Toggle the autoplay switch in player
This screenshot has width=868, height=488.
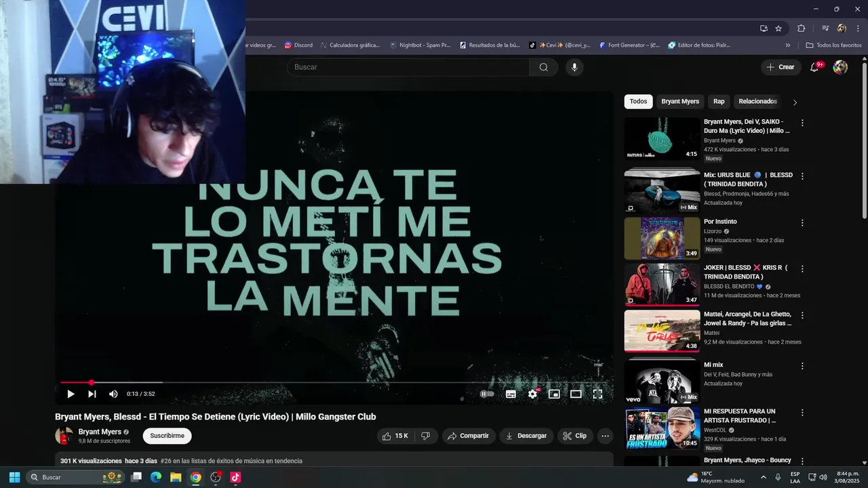[x=487, y=394]
